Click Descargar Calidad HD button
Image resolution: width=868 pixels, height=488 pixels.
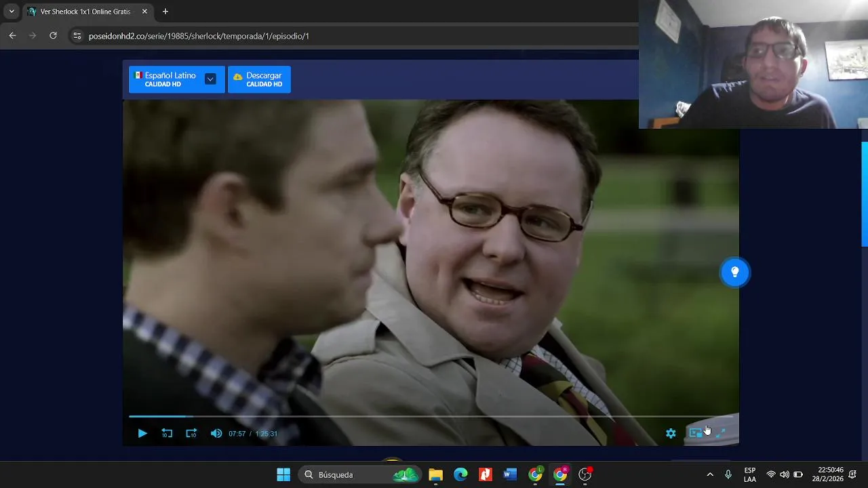point(259,79)
